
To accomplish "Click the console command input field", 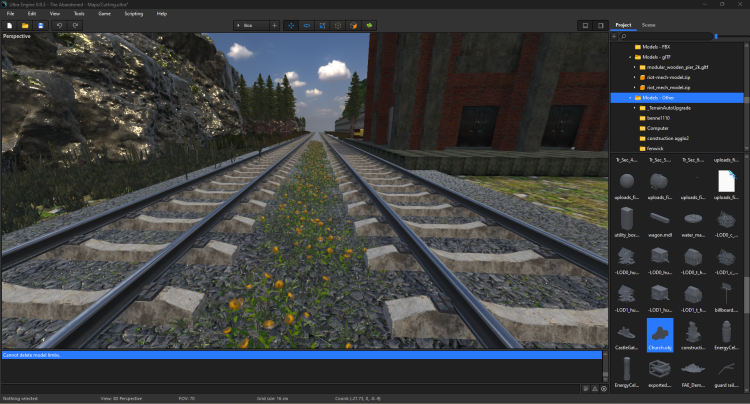I will click(x=291, y=389).
